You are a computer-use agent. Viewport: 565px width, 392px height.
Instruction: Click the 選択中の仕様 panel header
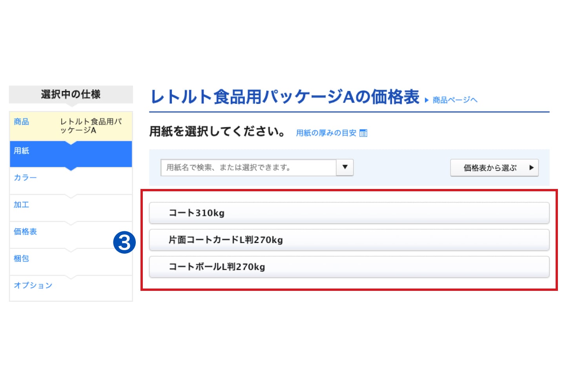coord(71,94)
